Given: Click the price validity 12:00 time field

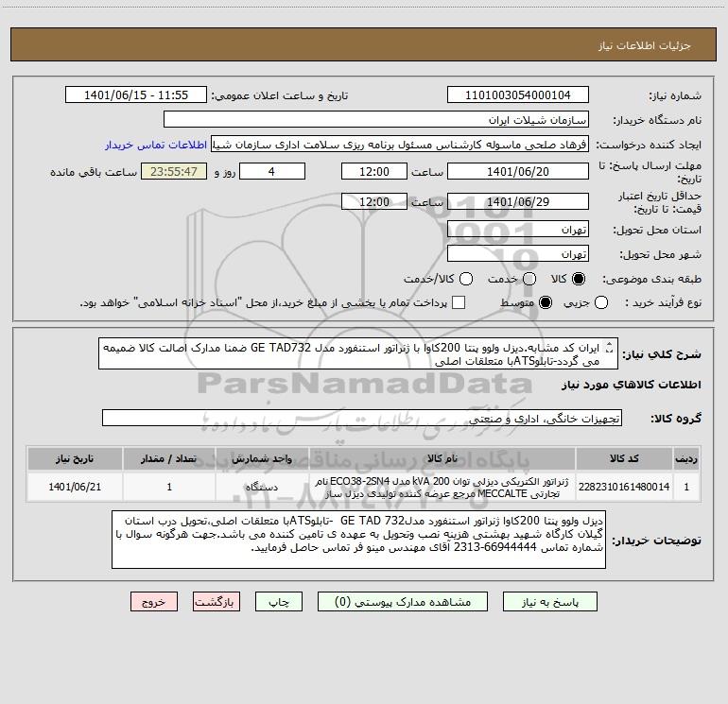Looking at the screenshot, I should pyautogui.click(x=374, y=202).
